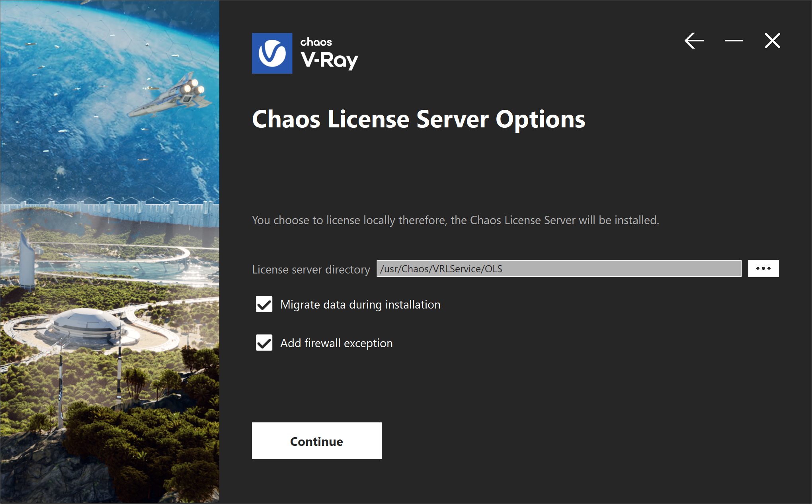Image resolution: width=812 pixels, height=504 pixels.
Task: Go back with the left arrow icon
Action: [x=694, y=41]
